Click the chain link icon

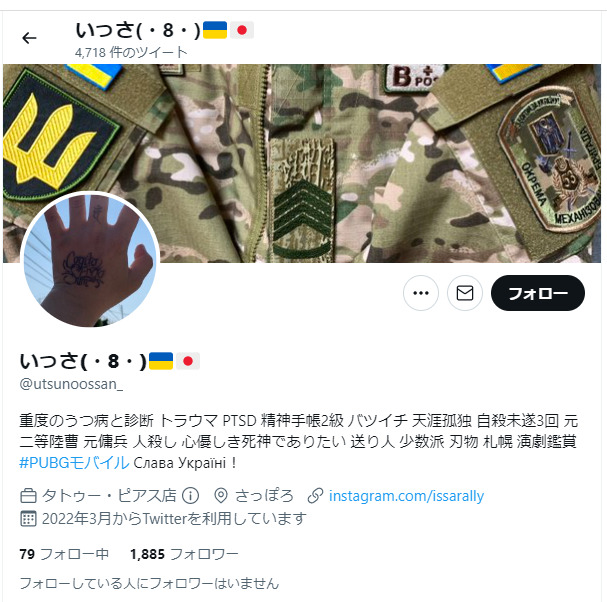click(x=315, y=496)
